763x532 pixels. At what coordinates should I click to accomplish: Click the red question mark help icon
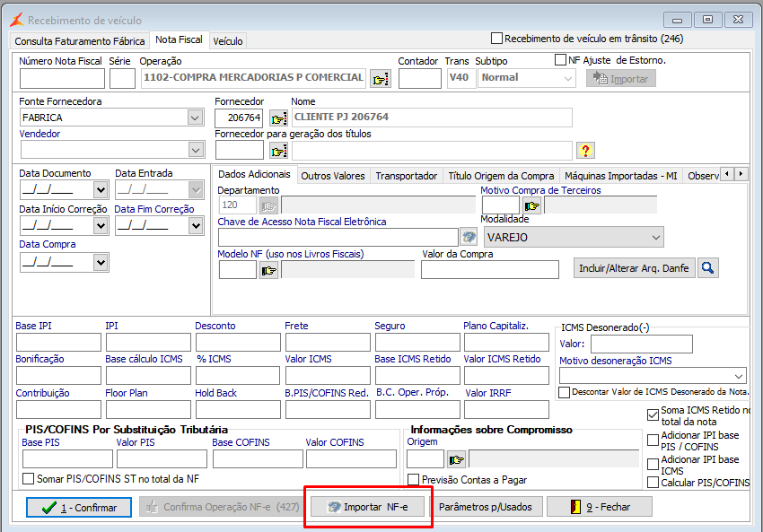tap(585, 150)
